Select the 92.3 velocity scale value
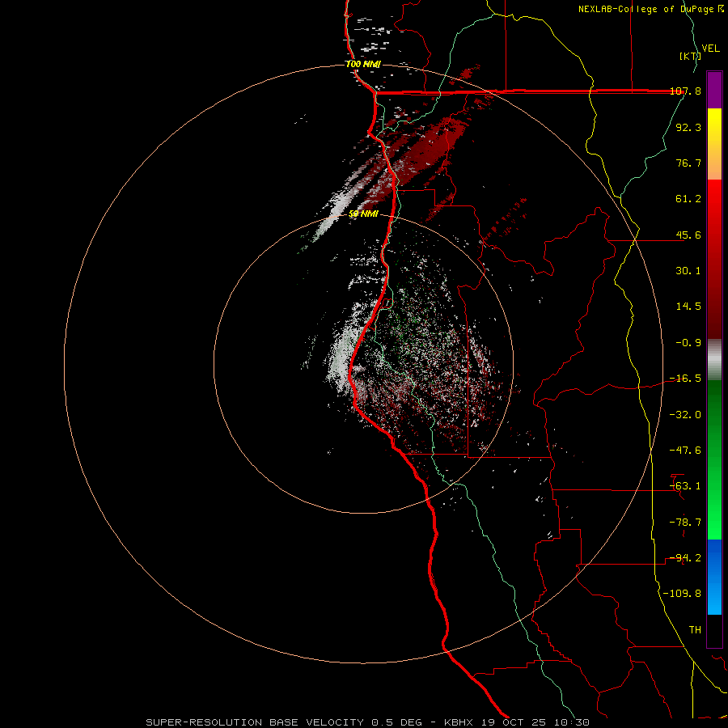728x728 pixels. (688, 127)
